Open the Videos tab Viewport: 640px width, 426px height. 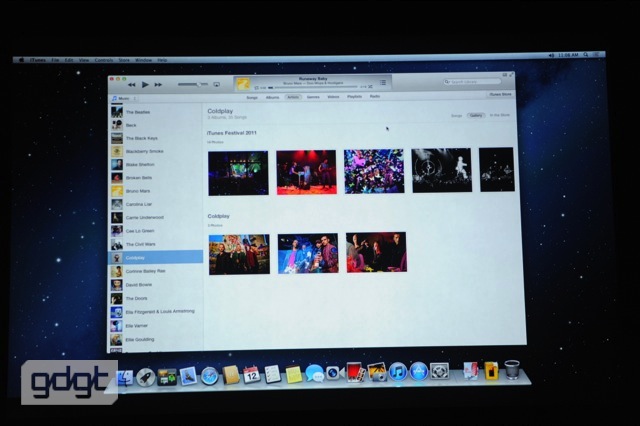click(333, 97)
